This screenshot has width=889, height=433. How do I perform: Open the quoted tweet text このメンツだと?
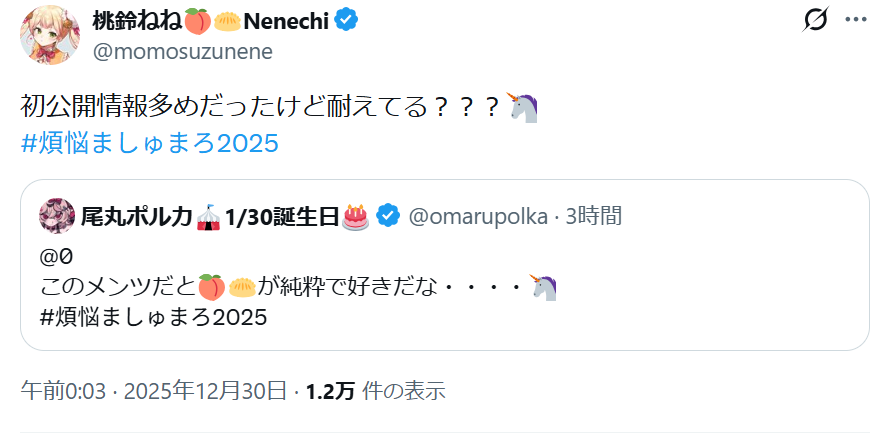[x=118, y=287]
